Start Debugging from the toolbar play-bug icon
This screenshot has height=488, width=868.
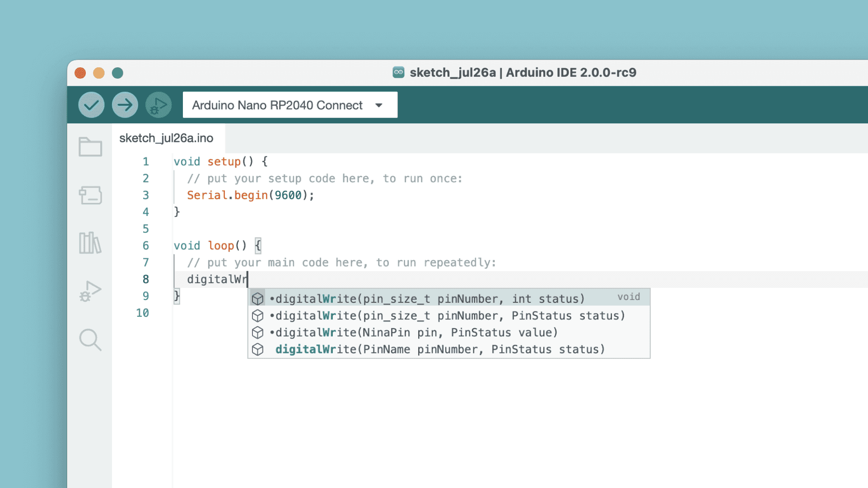158,105
